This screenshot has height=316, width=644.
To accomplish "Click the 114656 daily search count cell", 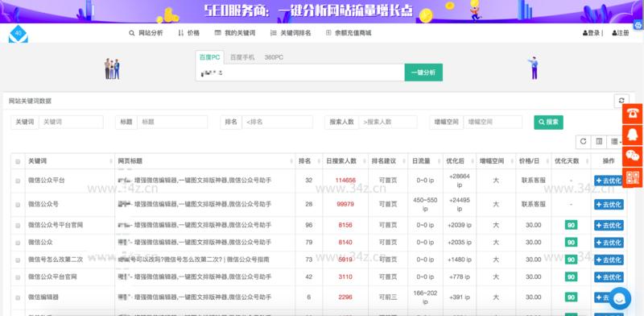I will 345,181.
